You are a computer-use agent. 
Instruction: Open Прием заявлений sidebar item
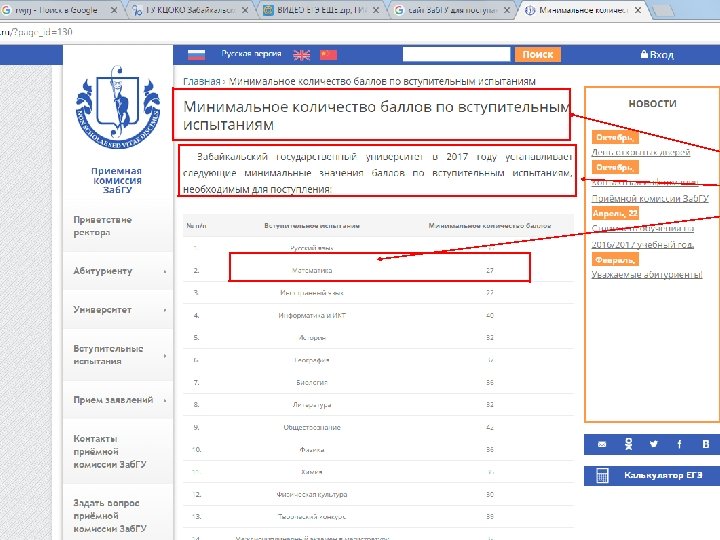coord(118,400)
